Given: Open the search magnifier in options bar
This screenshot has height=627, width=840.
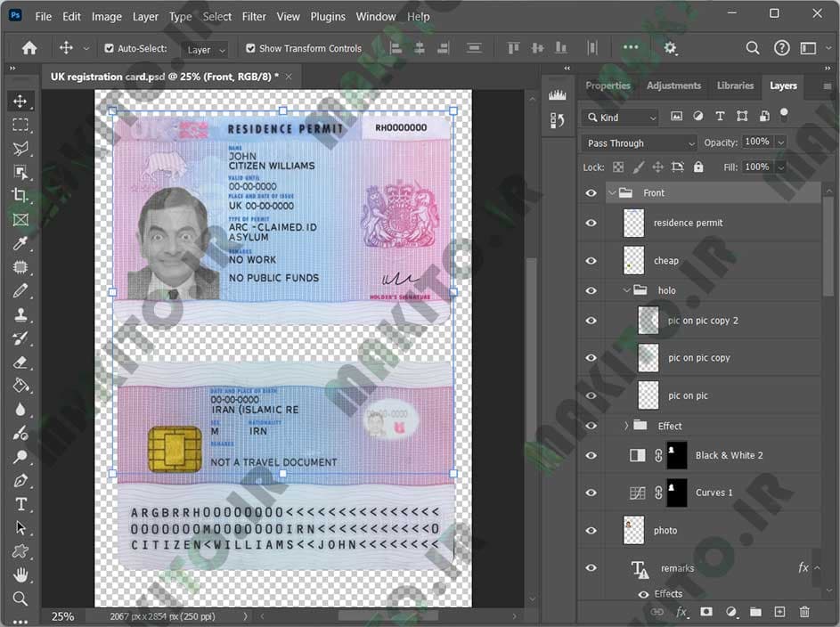Looking at the screenshot, I should coord(752,48).
